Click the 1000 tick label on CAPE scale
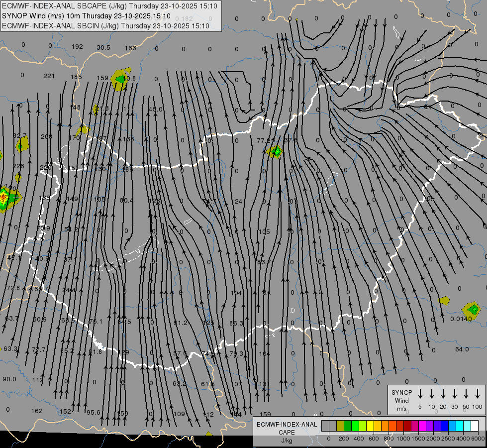487x448 pixels. (x=403, y=439)
